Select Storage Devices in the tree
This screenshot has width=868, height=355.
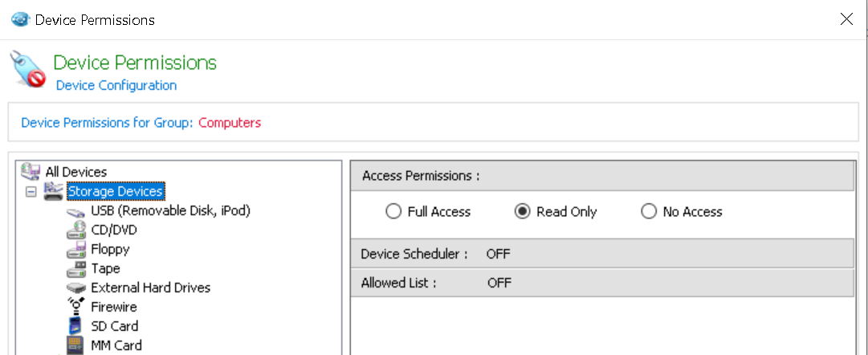click(116, 192)
